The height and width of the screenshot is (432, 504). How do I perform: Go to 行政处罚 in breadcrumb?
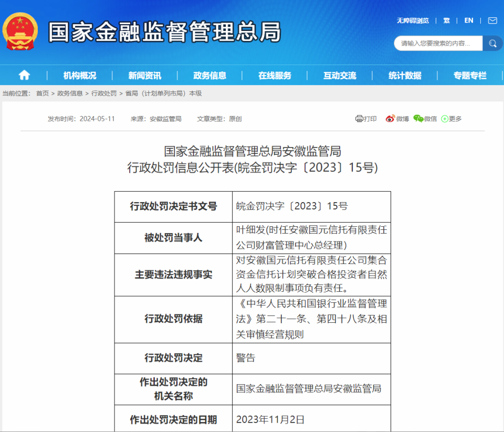pos(104,93)
